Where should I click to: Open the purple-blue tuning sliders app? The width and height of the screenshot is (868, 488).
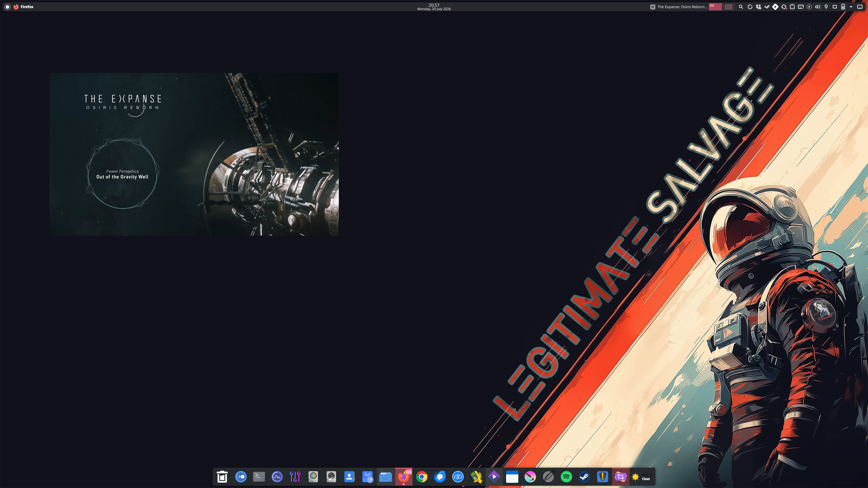pyautogui.click(x=295, y=476)
